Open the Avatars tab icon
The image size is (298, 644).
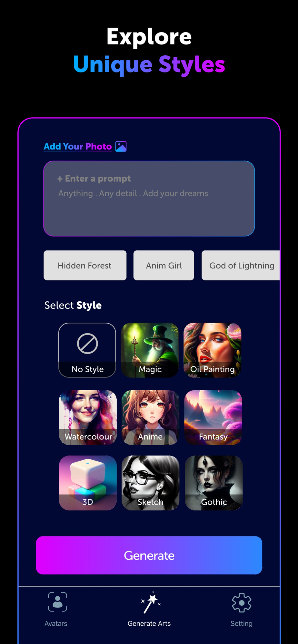(x=57, y=602)
